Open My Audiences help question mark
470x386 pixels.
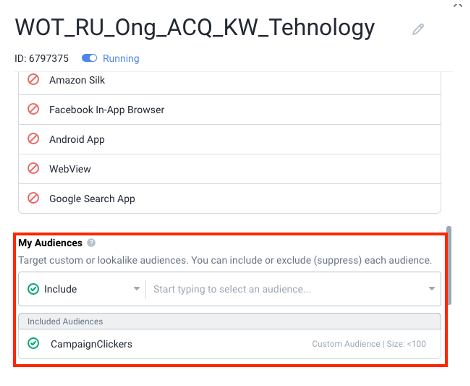[91, 243]
